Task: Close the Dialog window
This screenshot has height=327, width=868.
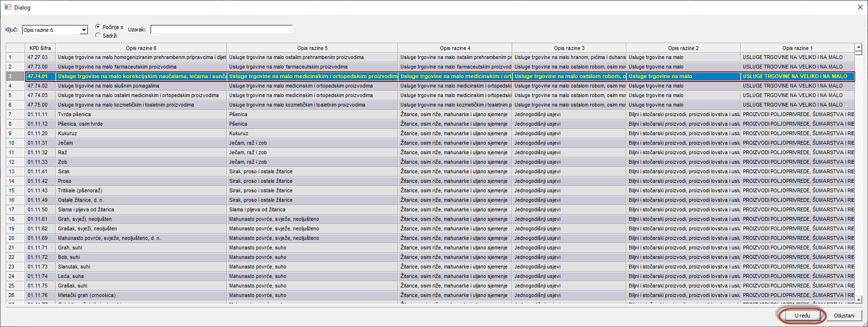Action: click(860, 7)
